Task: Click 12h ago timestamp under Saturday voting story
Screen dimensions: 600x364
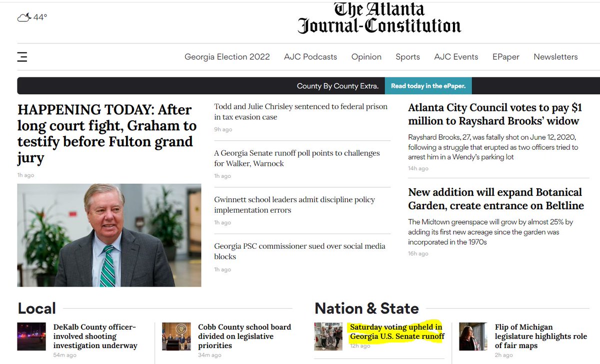Action: pyautogui.click(x=360, y=346)
